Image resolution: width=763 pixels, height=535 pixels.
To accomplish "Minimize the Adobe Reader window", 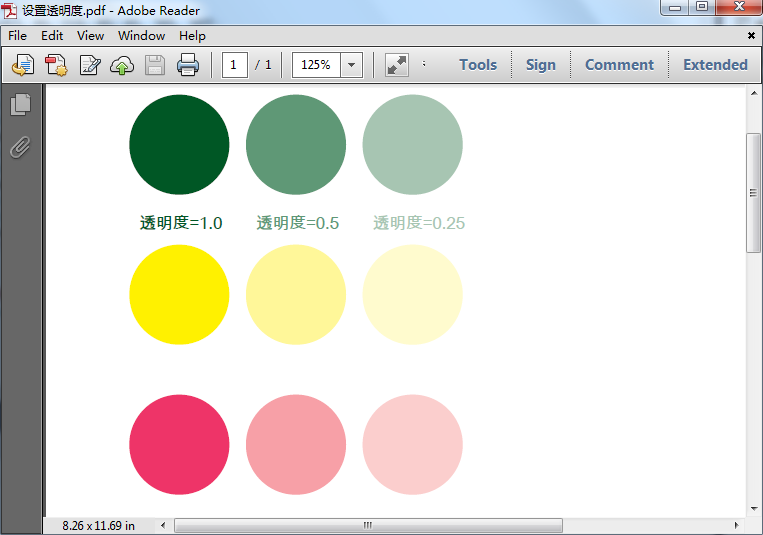I will pyautogui.click(x=675, y=7).
